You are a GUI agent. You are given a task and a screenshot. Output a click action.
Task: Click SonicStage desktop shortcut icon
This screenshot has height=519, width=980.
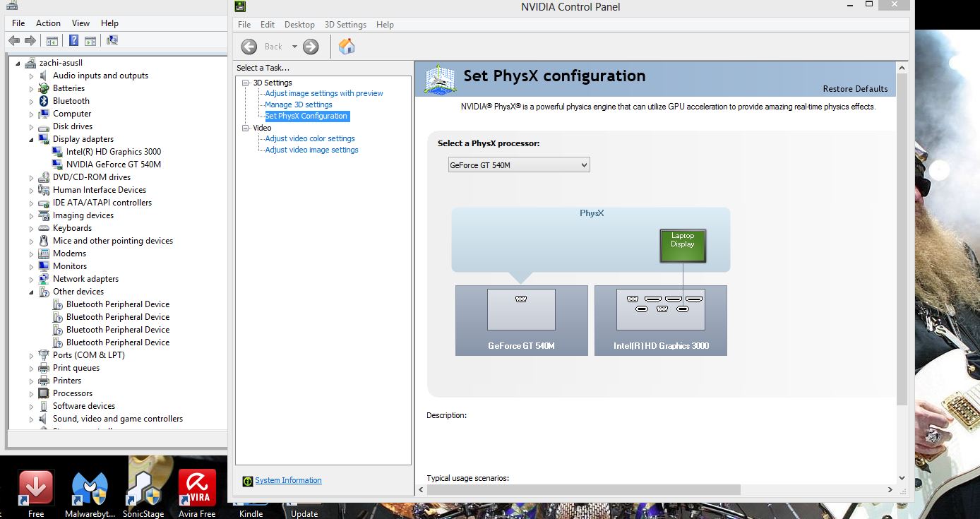pyautogui.click(x=144, y=489)
